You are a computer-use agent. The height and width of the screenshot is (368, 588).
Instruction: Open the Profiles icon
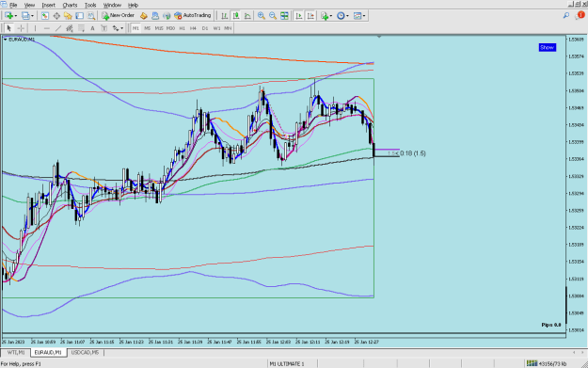(x=25, y=16)
